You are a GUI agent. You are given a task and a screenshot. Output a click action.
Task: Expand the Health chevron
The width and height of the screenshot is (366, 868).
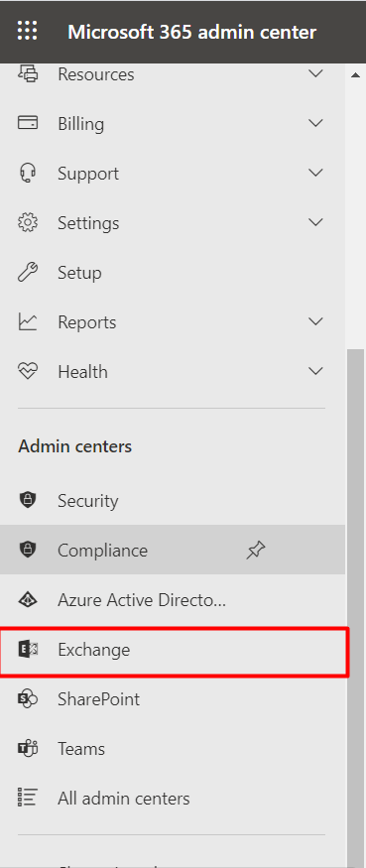(315, 371)
